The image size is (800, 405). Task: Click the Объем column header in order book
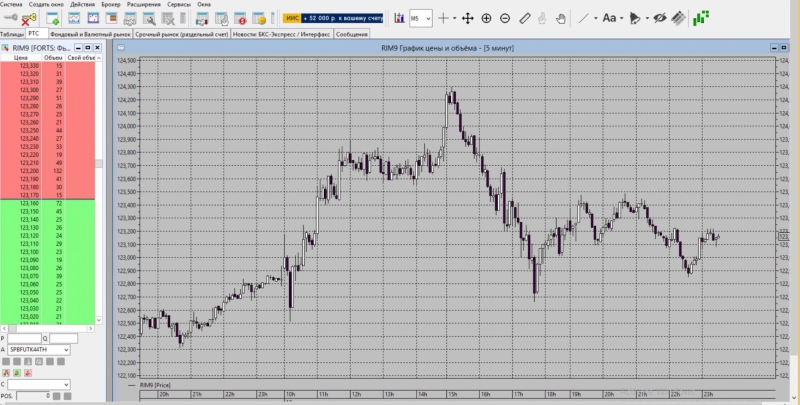point(54,58)
